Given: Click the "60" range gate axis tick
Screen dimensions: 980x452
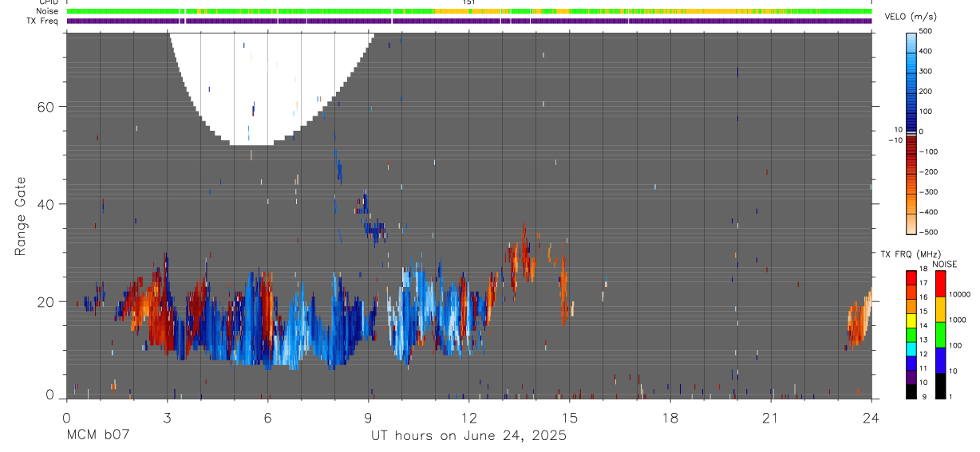Looking at the screenshot, I should click(45, 107).
